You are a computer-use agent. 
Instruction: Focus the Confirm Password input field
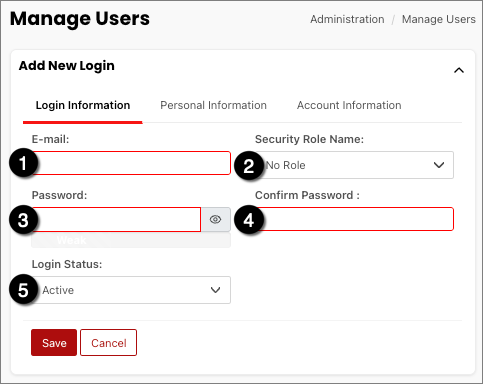[x=354, y=219]
